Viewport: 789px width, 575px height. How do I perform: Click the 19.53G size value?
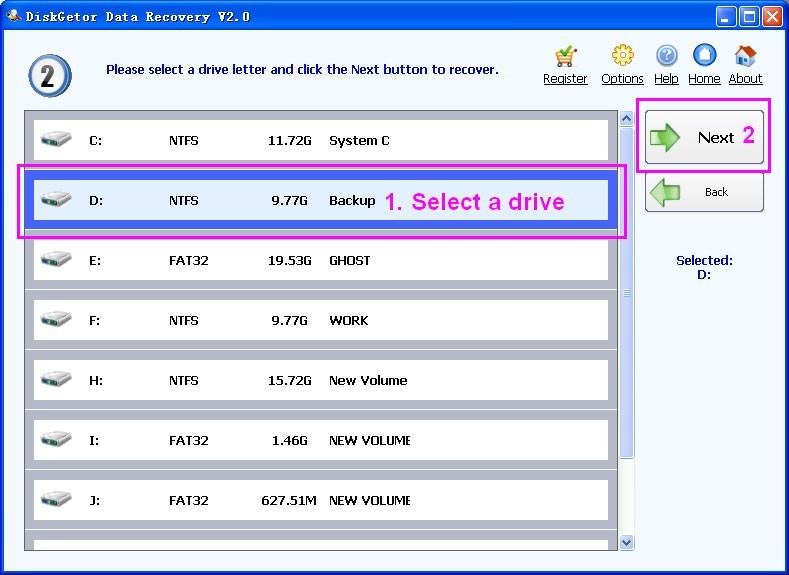point(289,261)
